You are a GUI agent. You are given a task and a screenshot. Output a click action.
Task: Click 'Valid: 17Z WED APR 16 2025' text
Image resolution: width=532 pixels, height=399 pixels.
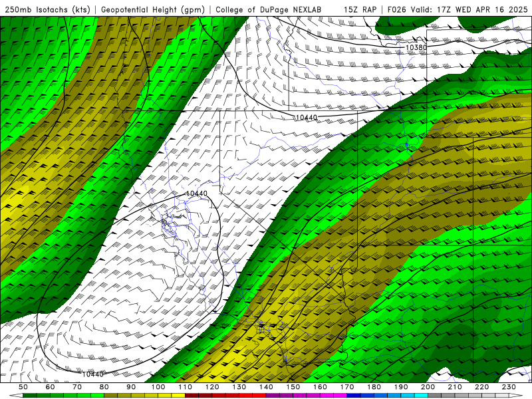coord(469,9)
